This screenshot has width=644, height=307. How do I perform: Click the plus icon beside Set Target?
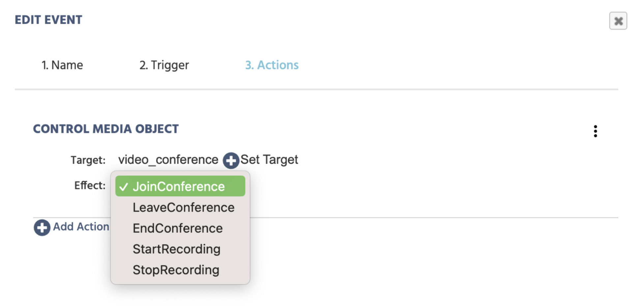(x=231, y=160)
